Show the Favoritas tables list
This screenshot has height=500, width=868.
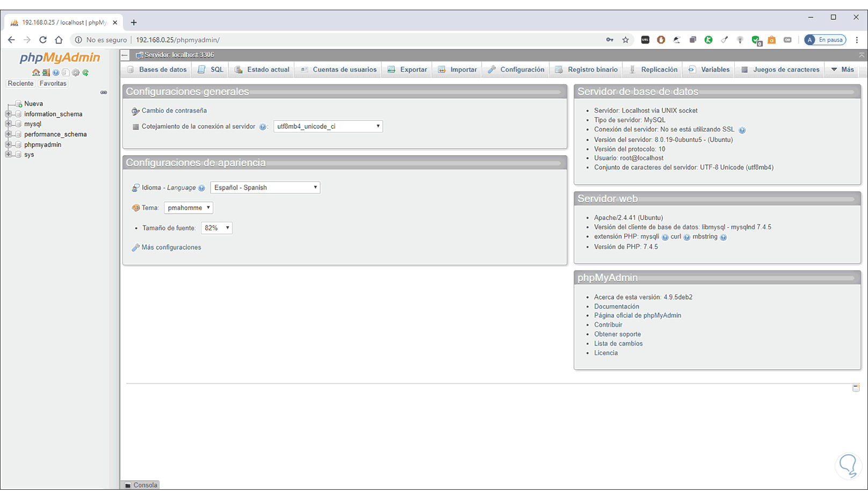53,84
